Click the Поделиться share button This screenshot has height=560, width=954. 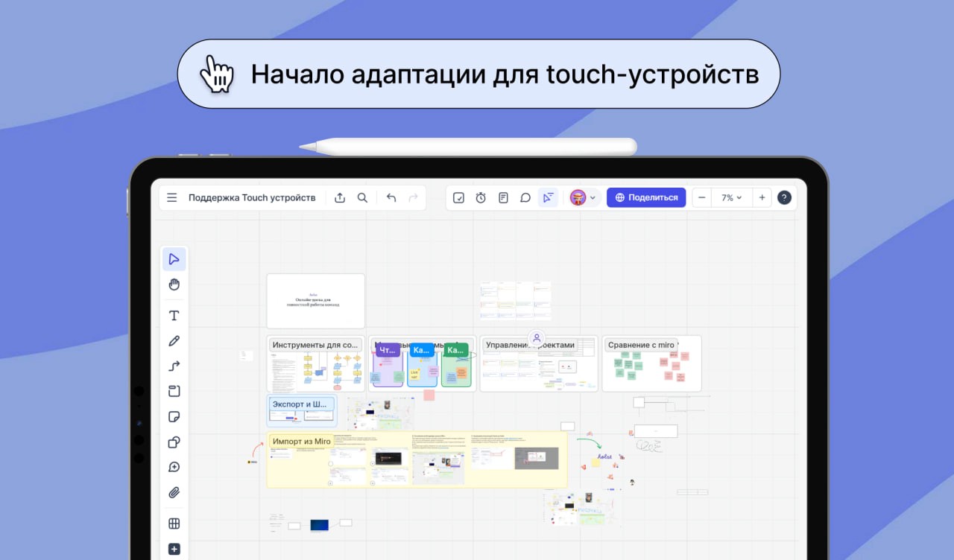pyautogui.click(x=646, y=197)
